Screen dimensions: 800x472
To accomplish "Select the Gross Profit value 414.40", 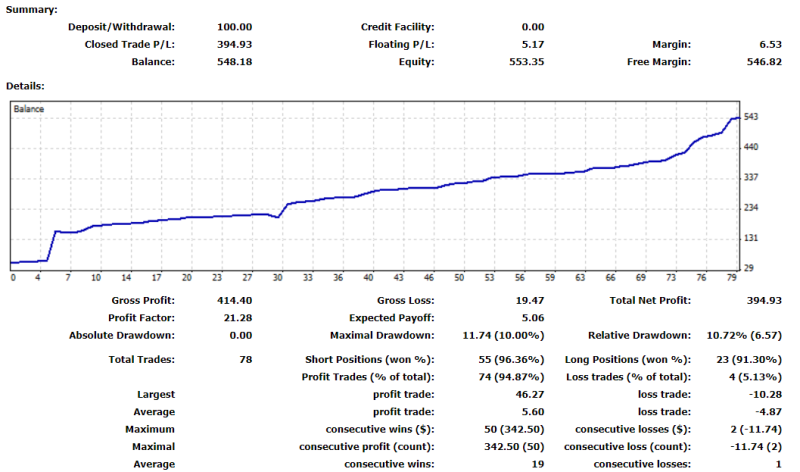I will coord(234,300).
